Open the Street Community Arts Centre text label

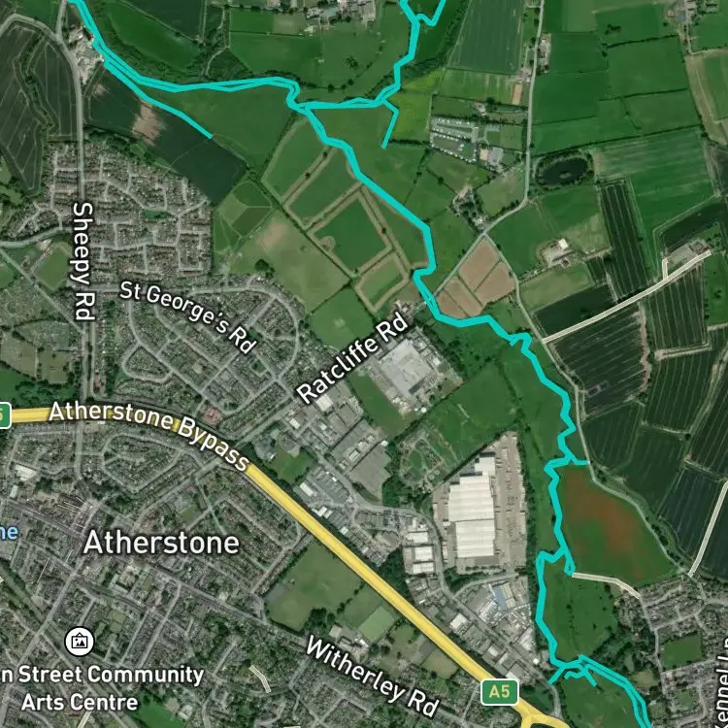(x=102, y=688)
